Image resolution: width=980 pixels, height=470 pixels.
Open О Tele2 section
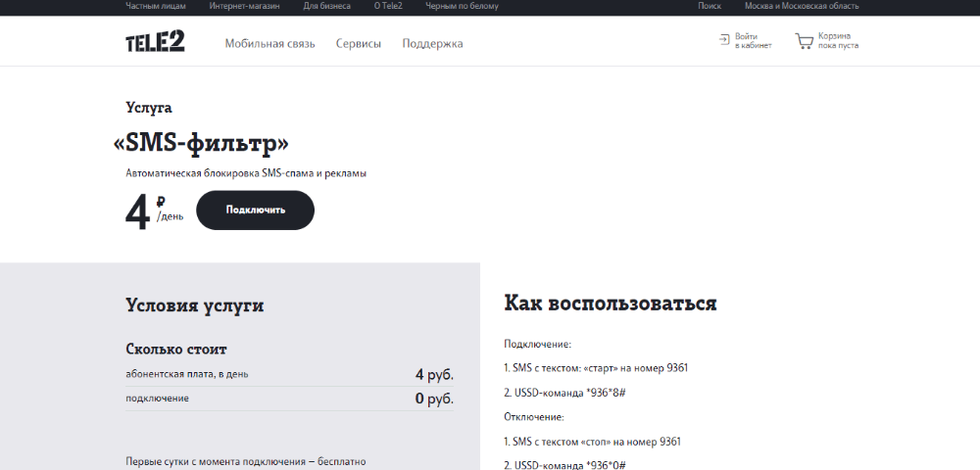(x=388, y=6)
